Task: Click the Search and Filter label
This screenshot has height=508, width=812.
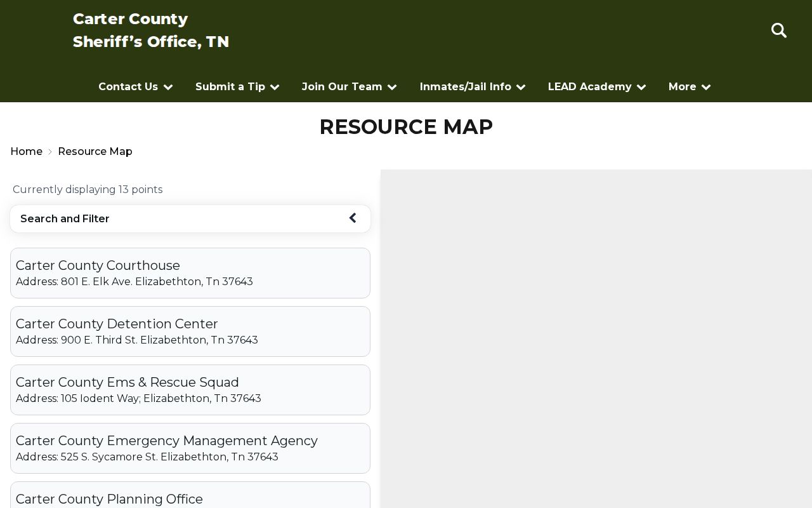Action: pos(65,218)
